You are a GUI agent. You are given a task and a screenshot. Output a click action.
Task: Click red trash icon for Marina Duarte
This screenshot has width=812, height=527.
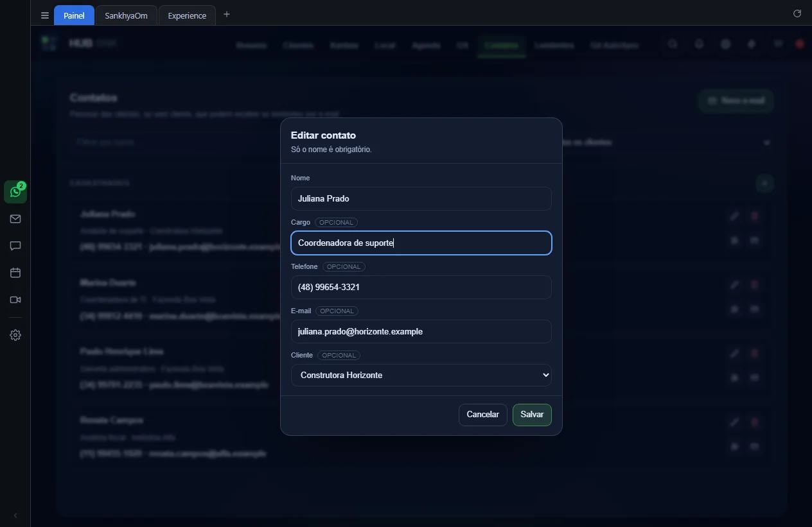(x=755, y=285)
